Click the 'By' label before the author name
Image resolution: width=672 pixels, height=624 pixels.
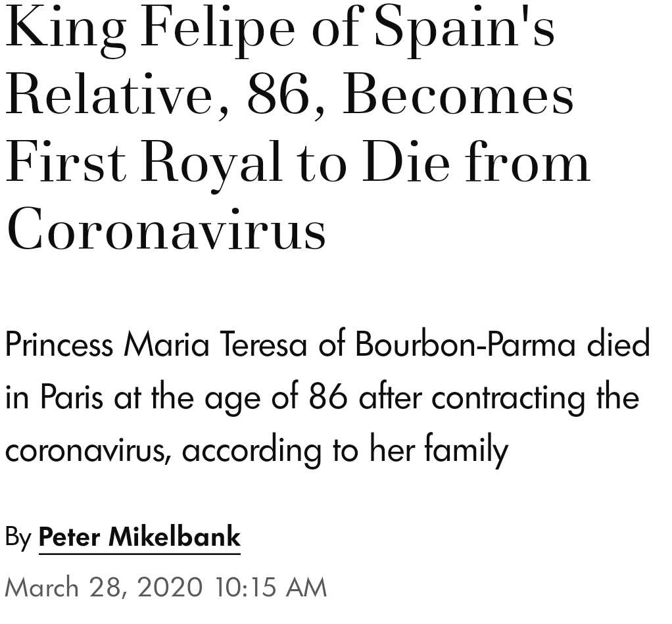click(18, 537)
